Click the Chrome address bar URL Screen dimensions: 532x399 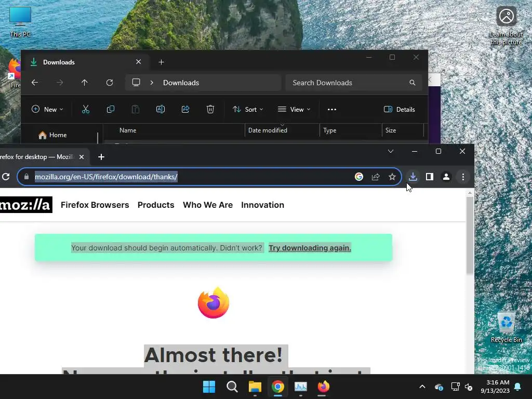pyautogui.click(x=106, y=177)
